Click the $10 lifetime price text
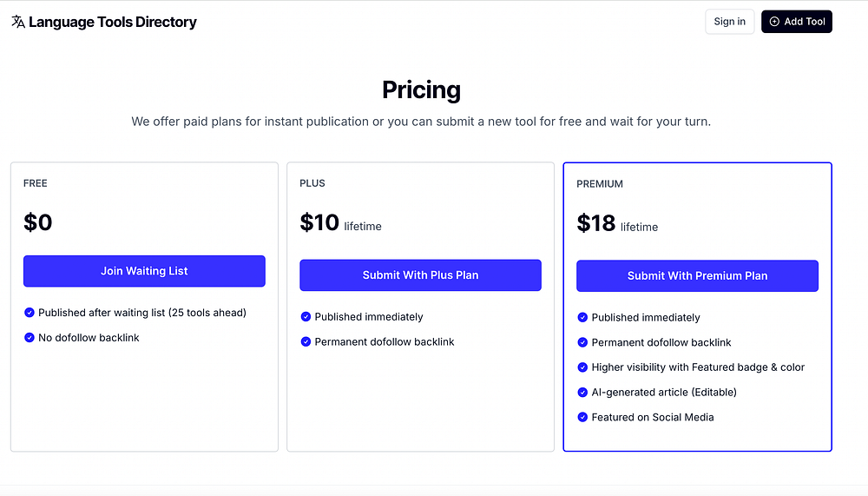 click(340, 224)
